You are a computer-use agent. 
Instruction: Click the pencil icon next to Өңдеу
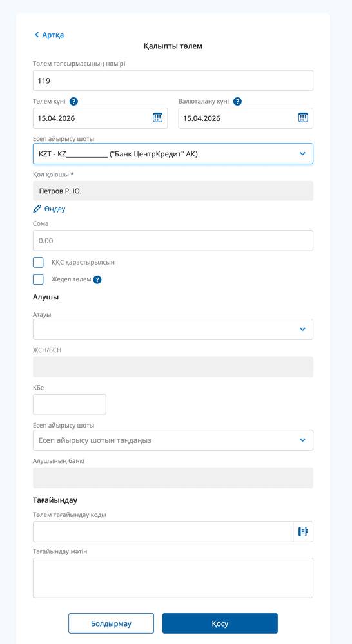[37, 209]
